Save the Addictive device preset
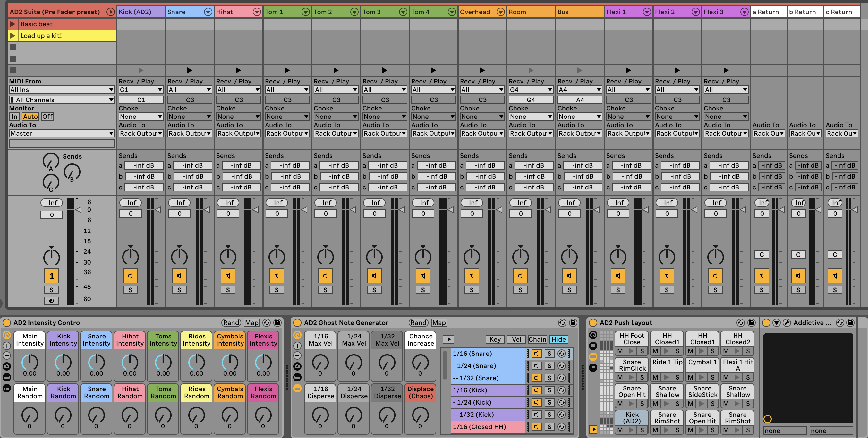This screenshot has height=438, width=868. (850, 323)
